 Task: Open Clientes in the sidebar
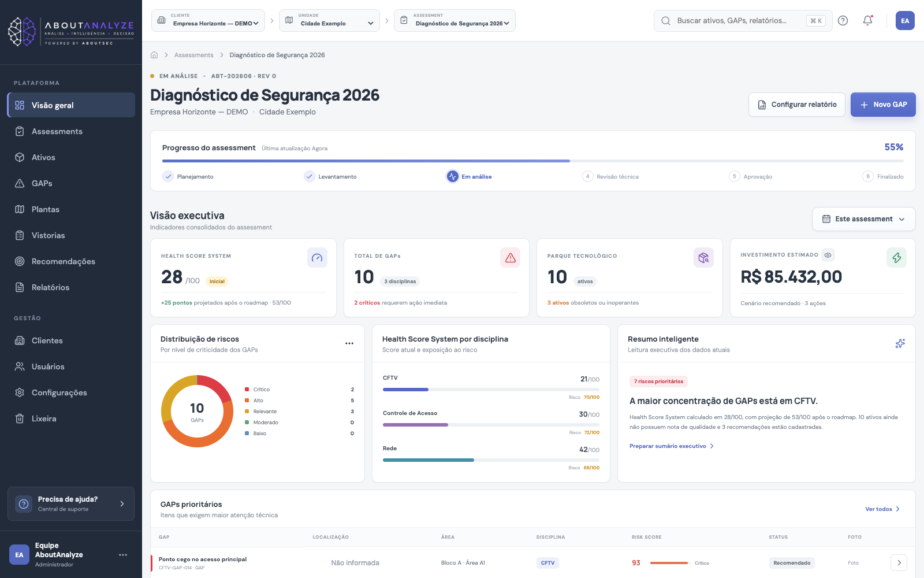[71, 340]
